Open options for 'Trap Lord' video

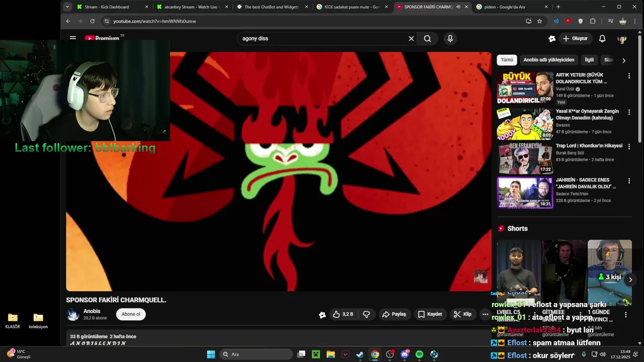[x=629, y=147]
